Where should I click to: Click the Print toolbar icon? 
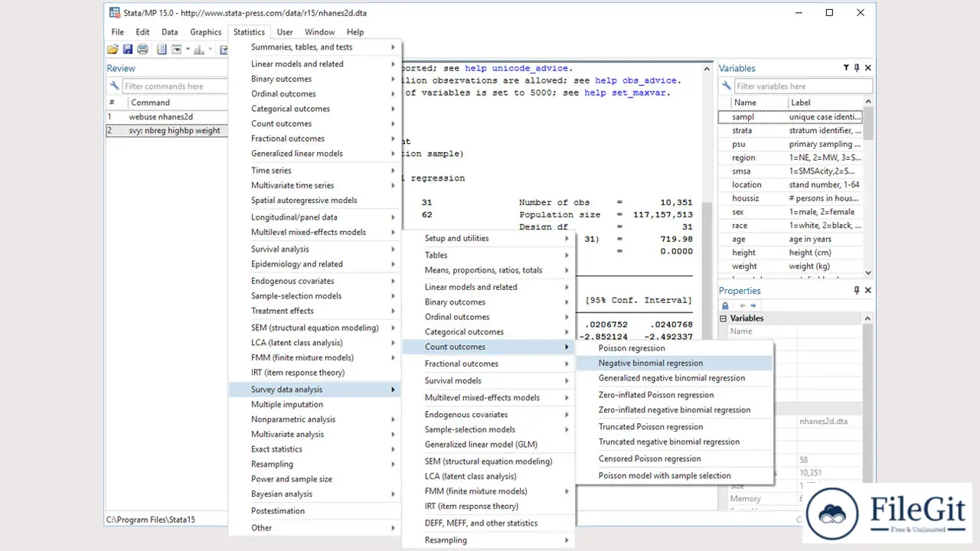click(x=142, y=50)
